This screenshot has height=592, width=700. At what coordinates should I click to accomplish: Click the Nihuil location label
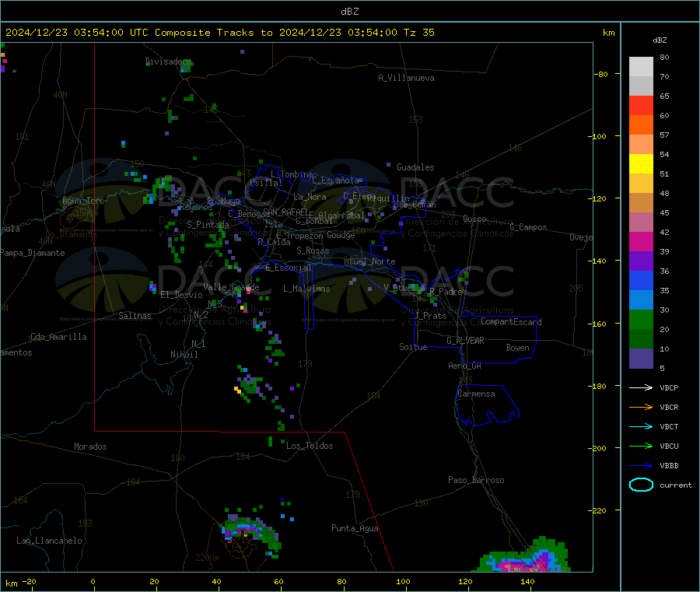click(184, 355)
